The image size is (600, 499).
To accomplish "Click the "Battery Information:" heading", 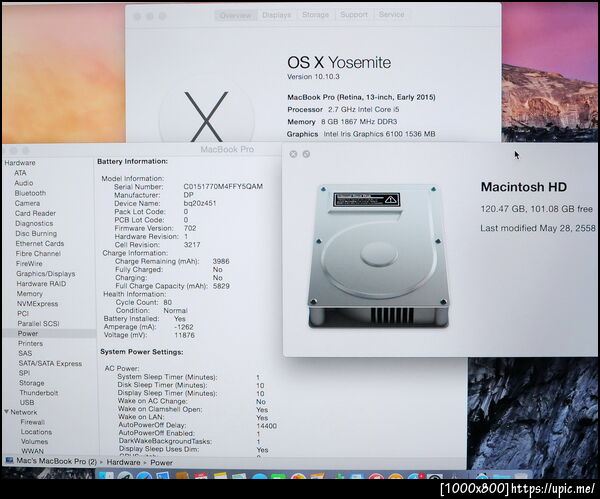I will tap(132, 161).
